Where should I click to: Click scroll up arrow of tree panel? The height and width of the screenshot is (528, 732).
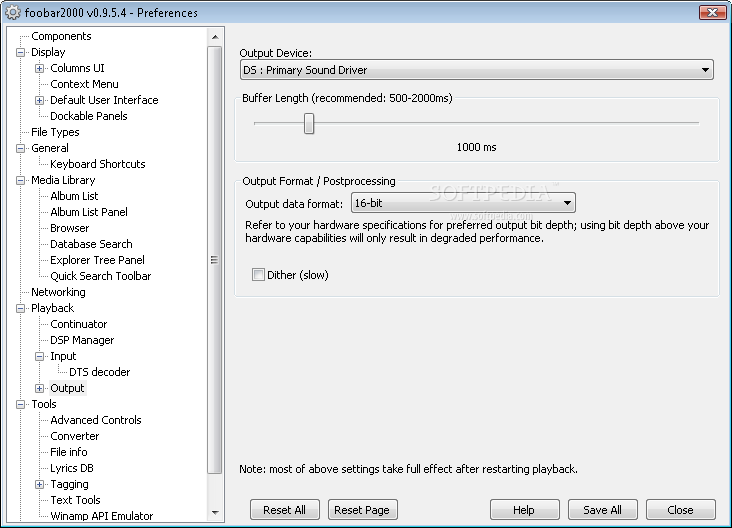[x=215, y=37]
